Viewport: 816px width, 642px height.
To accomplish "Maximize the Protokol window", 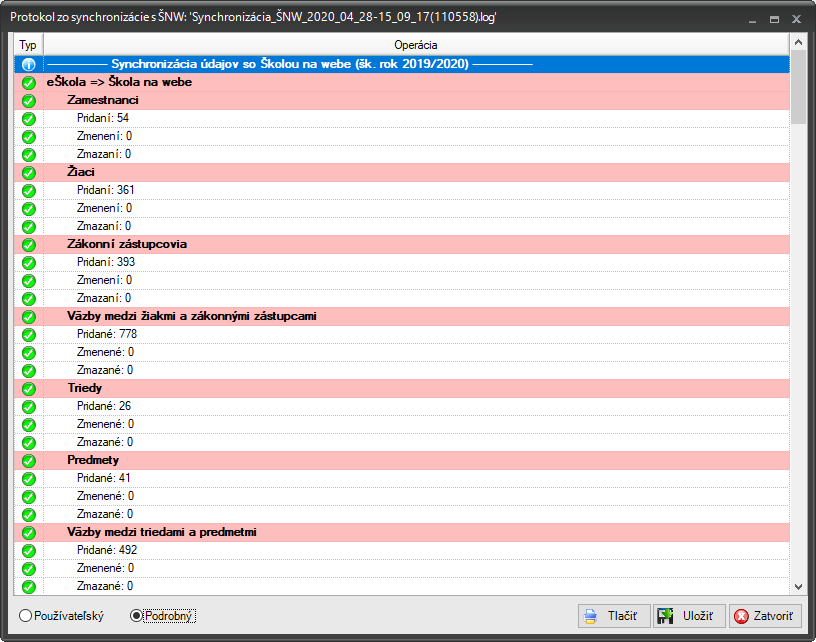I will [x=774, y=19].
